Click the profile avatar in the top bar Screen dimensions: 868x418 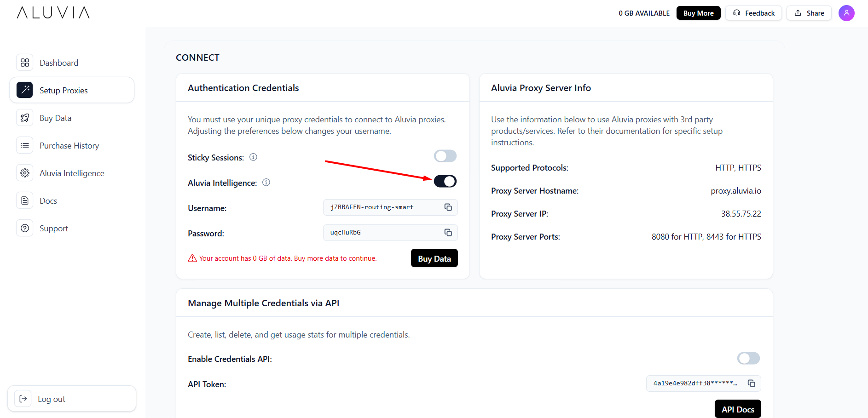pos(846,13)
